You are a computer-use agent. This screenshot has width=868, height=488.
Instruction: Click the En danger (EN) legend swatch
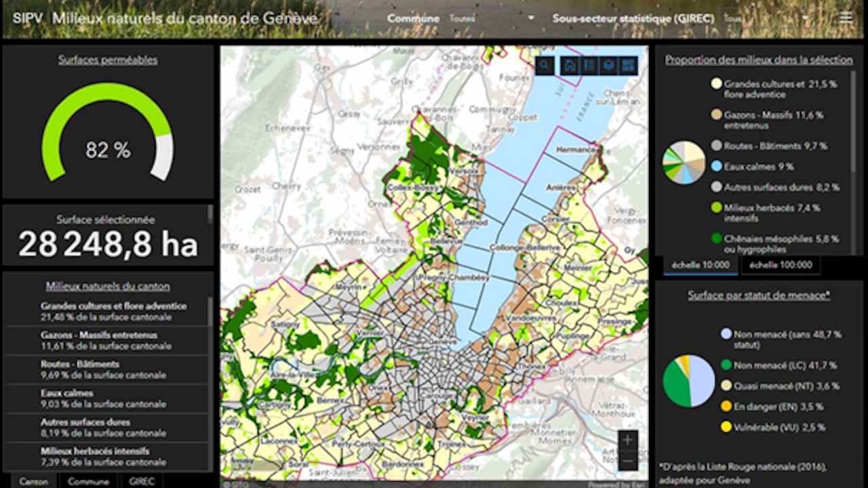coord(727,407)
